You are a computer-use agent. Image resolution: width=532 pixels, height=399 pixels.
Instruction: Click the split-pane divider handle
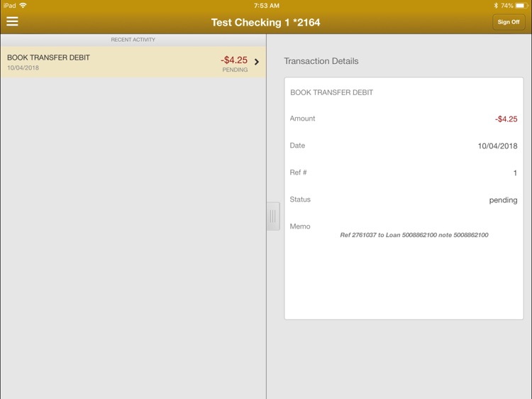click(x=273, y=217)
